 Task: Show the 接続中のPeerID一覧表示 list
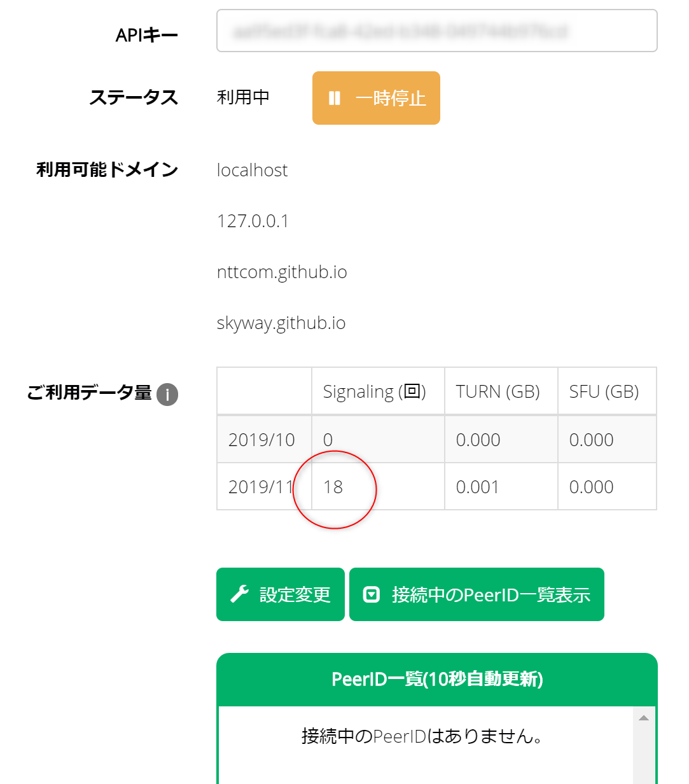[x=477, y=594]
